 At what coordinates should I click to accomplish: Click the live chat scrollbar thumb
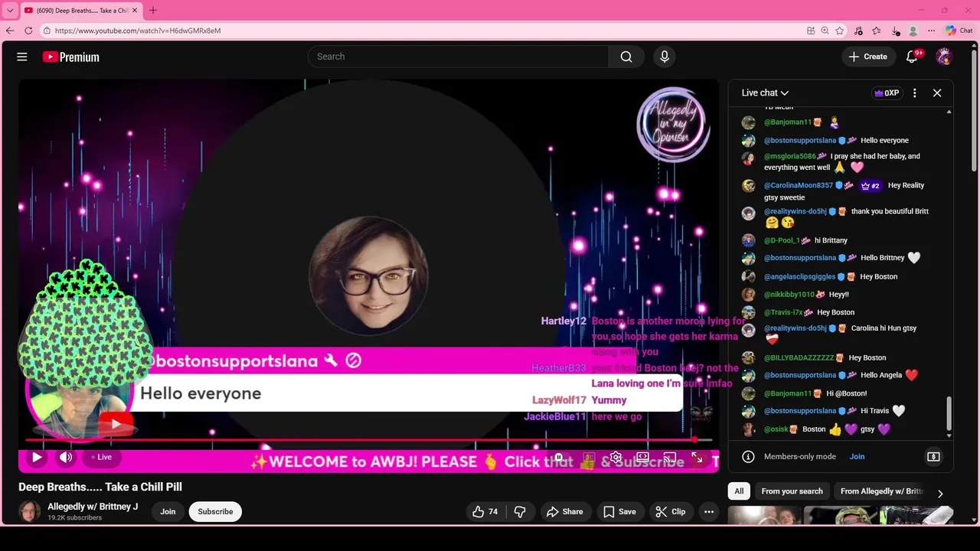tap(949, 413)
